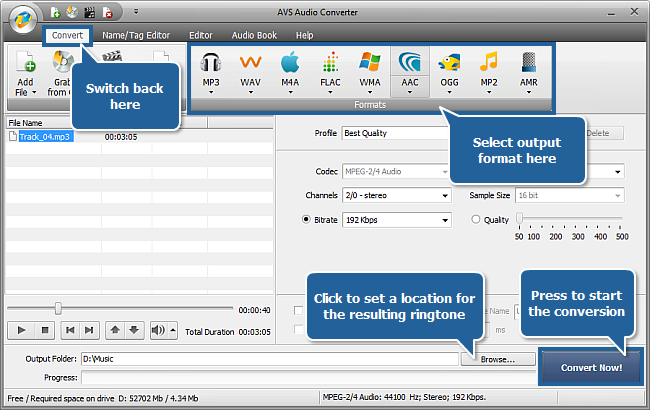The height and width of the screenshot is (410, 650).
Task: Open the Name/Tag Editor tab
Action: point(136,36)
